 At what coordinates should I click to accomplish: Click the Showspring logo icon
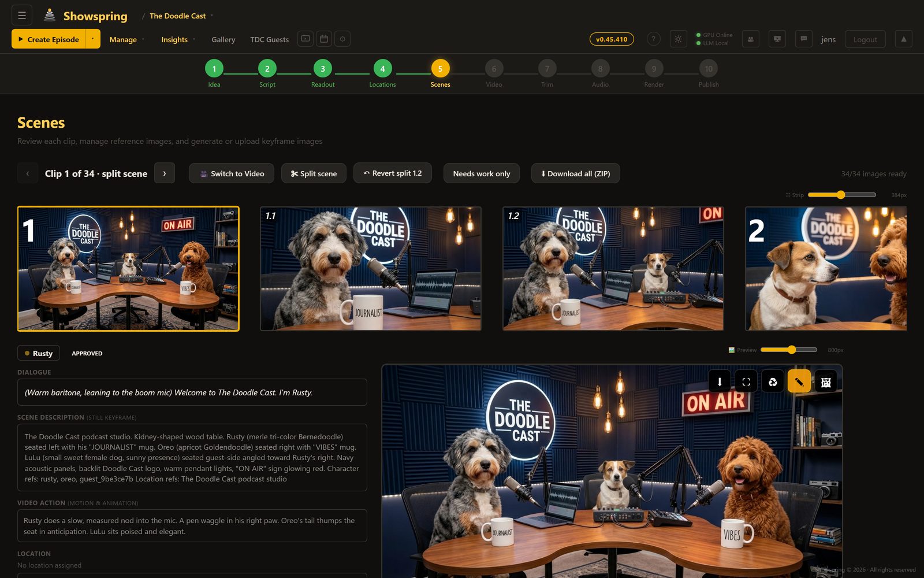[x=50, y=16]
